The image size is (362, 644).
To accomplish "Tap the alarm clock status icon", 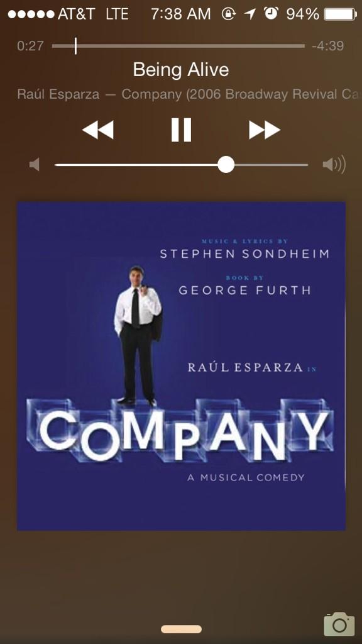I will click(x=271, y=14).
